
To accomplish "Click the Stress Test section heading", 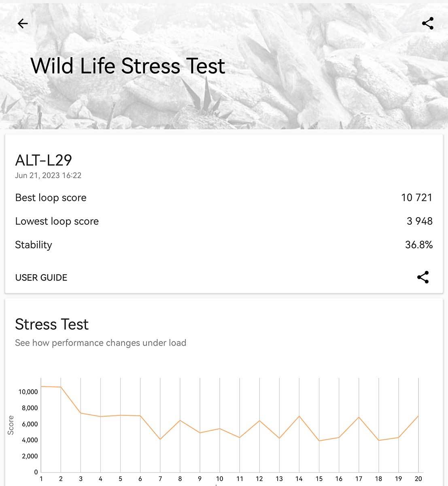I will 51,324.
